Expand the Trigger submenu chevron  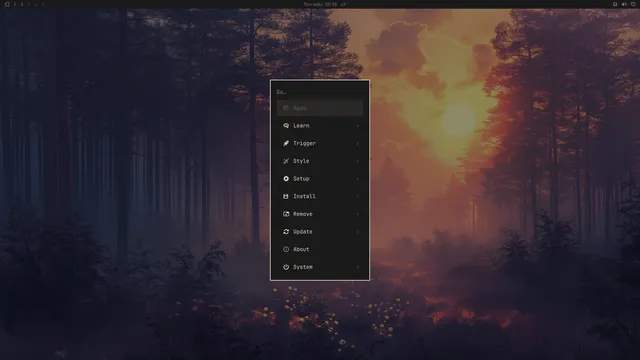[x=358, y=143]
